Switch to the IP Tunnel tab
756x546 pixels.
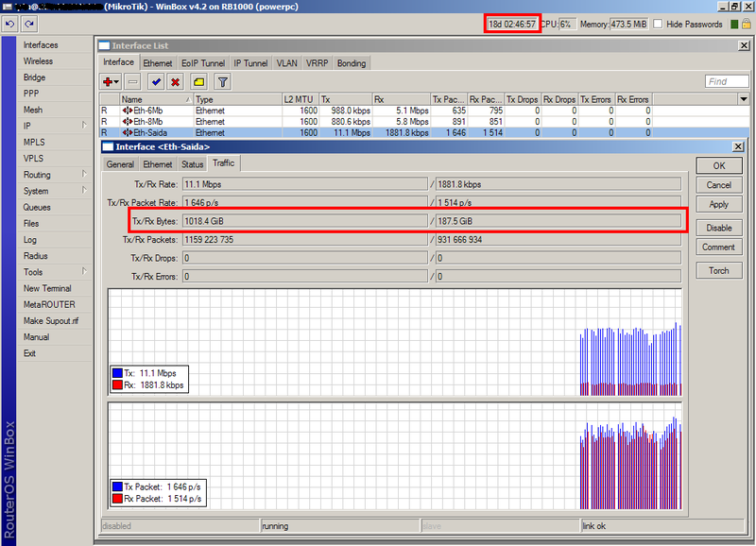[250, 63]
